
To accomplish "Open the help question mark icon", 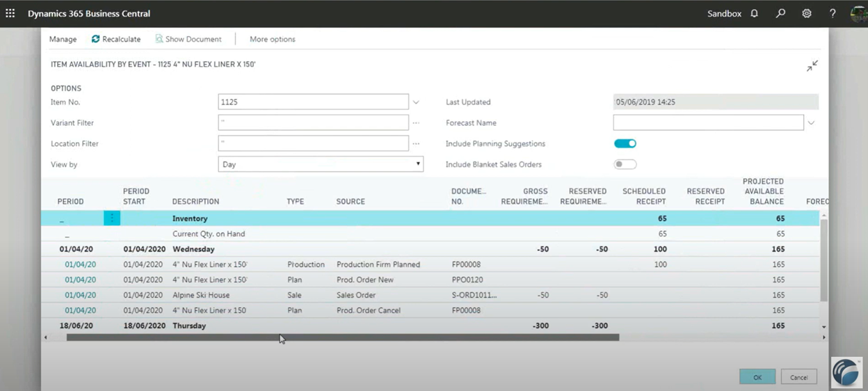I will click(x=833, y=13).
